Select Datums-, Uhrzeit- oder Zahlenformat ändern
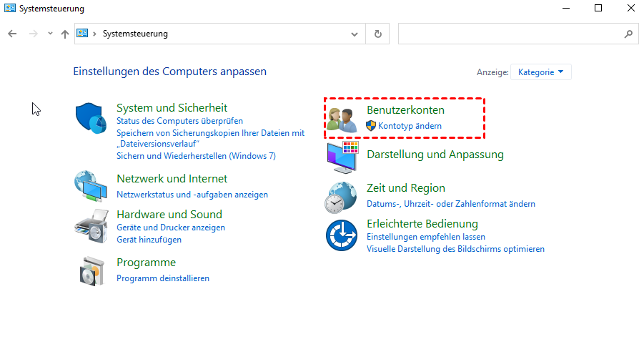Image resolution: width=644 pixels, height=347 pixels. coord(450,204)
